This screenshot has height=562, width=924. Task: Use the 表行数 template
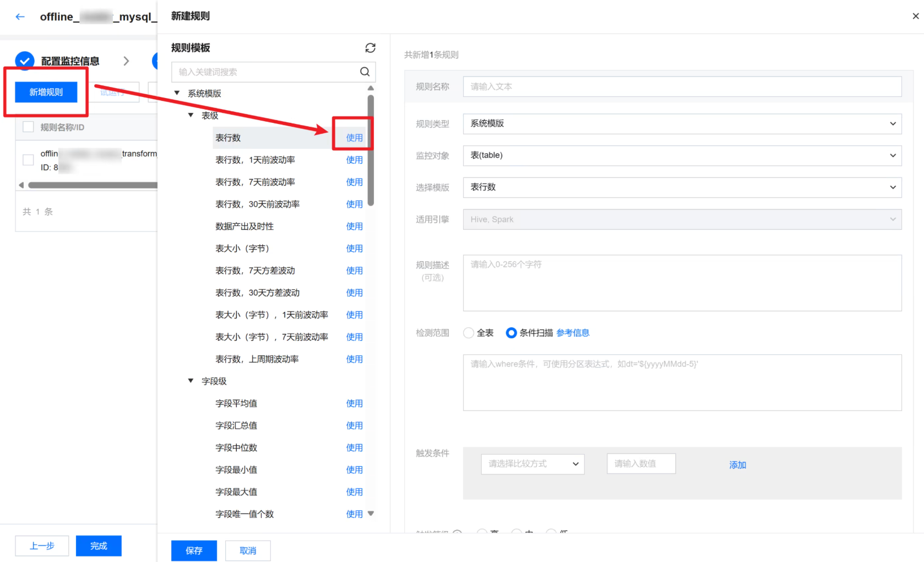point(354,138)
